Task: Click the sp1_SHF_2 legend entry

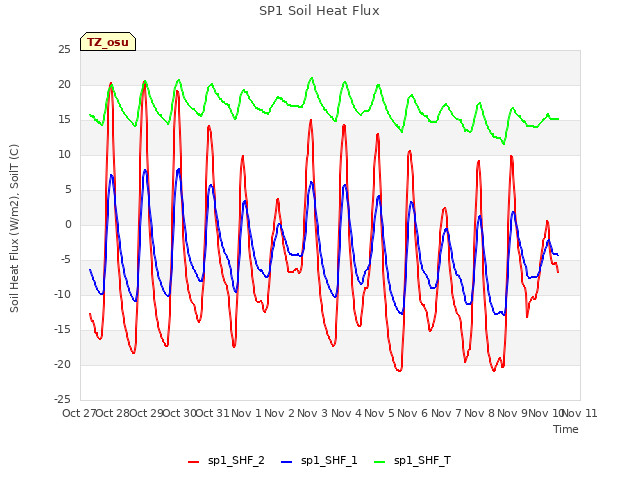Action: 226,461
